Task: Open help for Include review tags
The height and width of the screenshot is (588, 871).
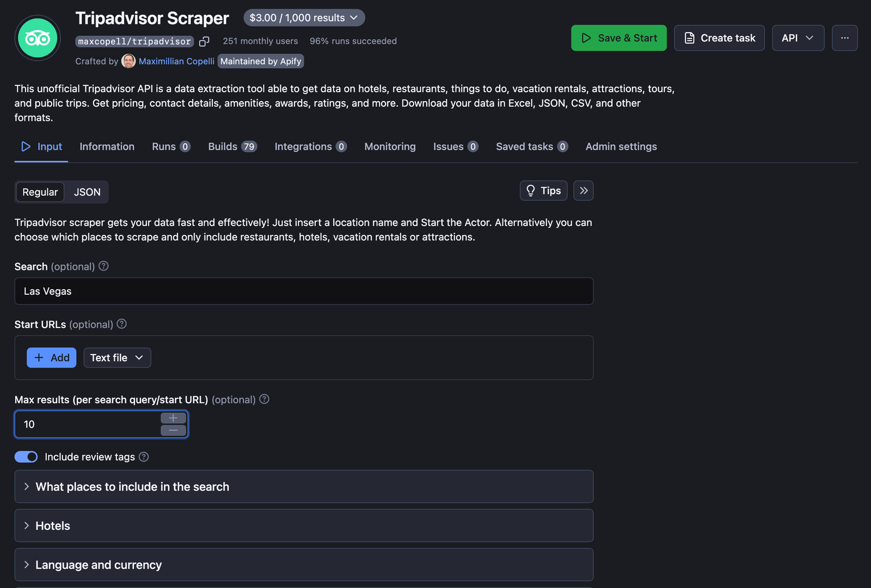Action: (x=143, y=457)
